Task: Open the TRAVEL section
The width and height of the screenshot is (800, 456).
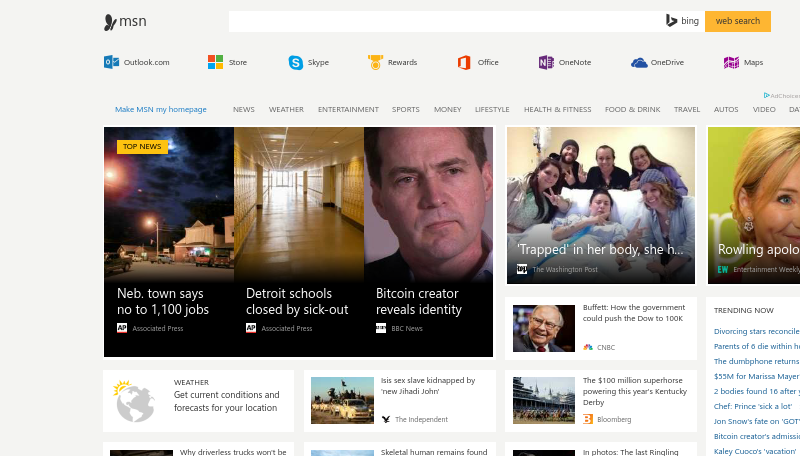Action: (687, 109)
